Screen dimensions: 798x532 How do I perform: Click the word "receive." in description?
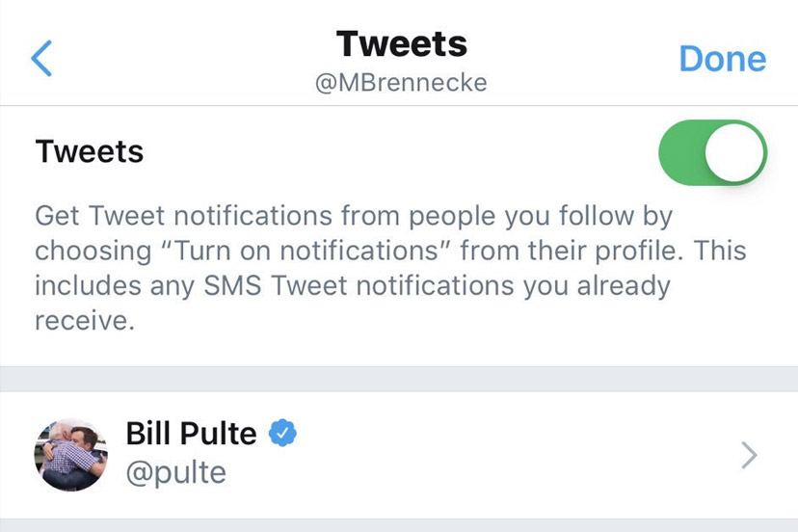[x=84, y=321]
